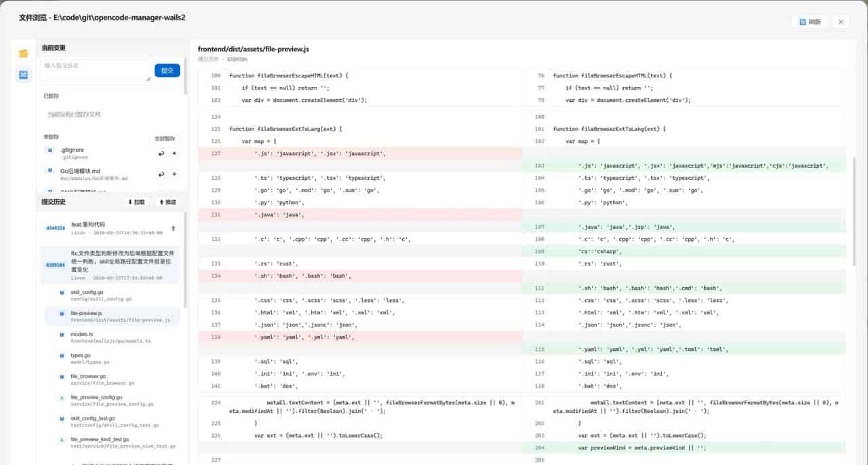Screen dimensions: 868x465
Task: Click the up-arrow icon on commit d348224
Action: (x=173, y=228)
